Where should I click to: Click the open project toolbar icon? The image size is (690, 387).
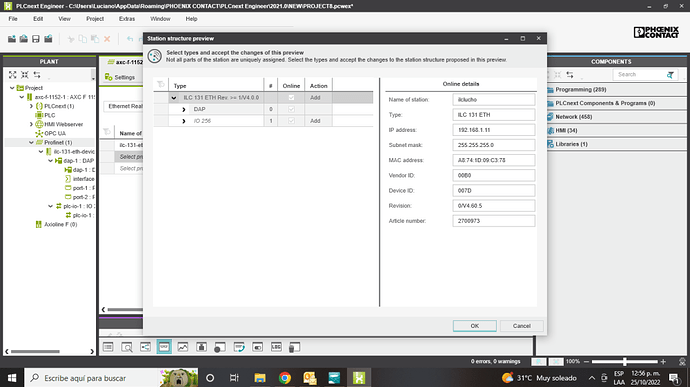(x=24, y=39)
